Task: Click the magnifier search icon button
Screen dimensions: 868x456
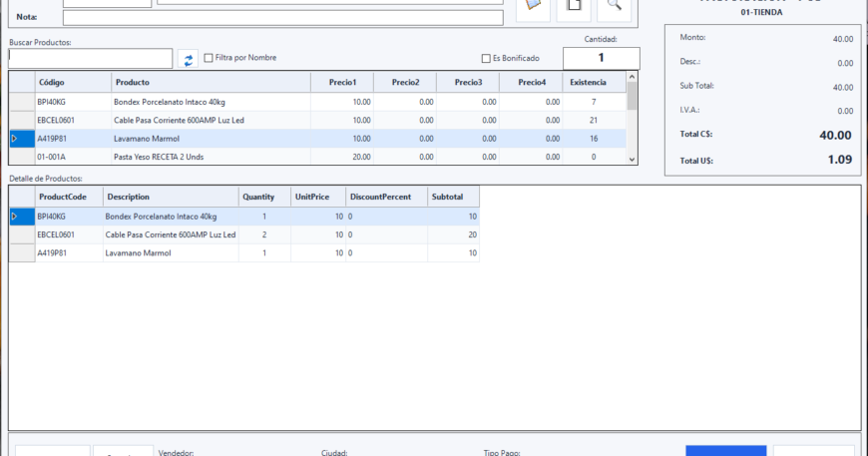Action: [x=614, y=8]
